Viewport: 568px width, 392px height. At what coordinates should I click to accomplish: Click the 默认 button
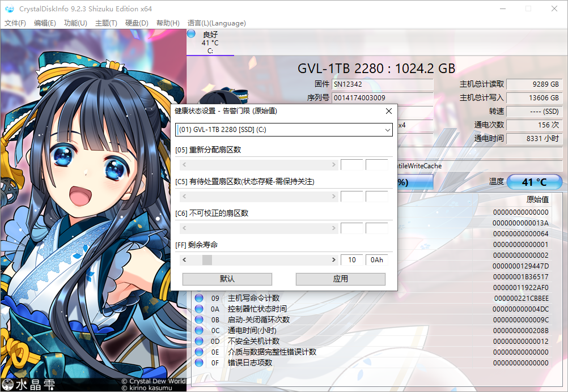[227, 279]
